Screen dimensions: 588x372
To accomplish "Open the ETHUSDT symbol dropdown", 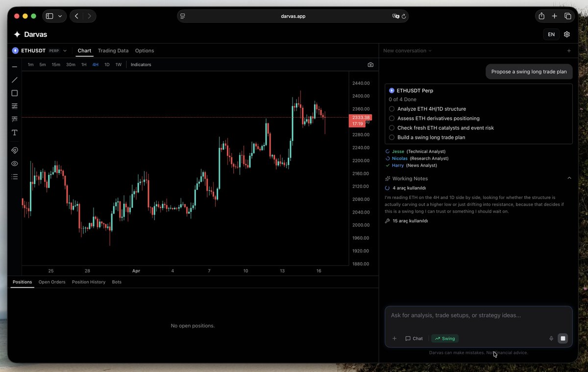I will pos(65,50).
